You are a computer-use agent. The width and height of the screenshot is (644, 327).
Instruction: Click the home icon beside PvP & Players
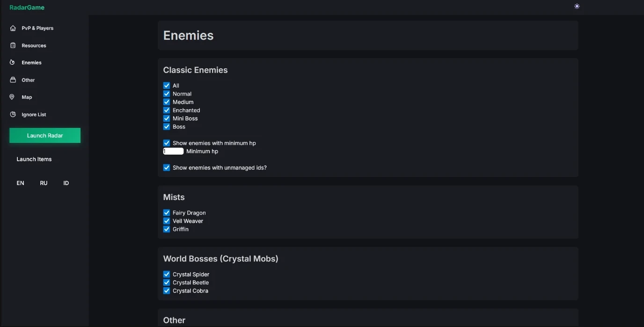coord(13,28)
